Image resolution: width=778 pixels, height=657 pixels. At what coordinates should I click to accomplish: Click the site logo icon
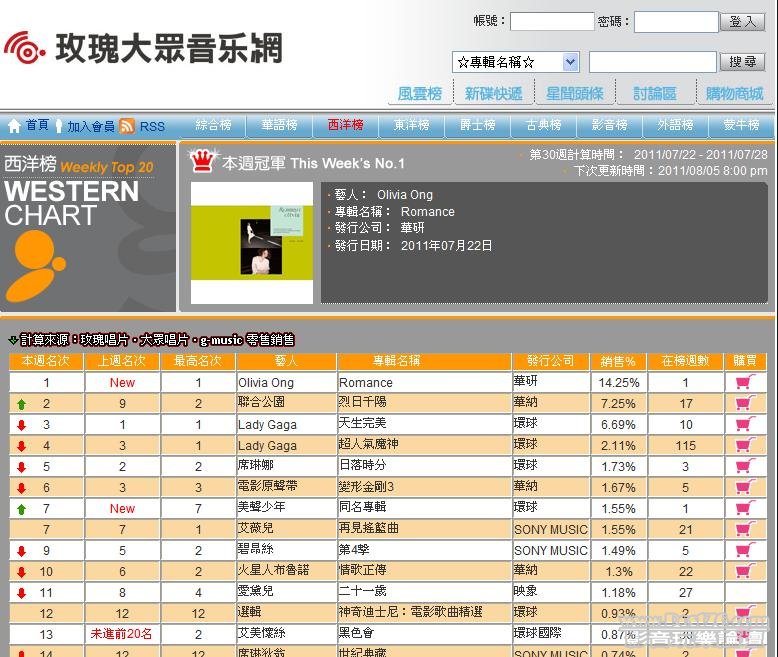click(x=24, y=48)
